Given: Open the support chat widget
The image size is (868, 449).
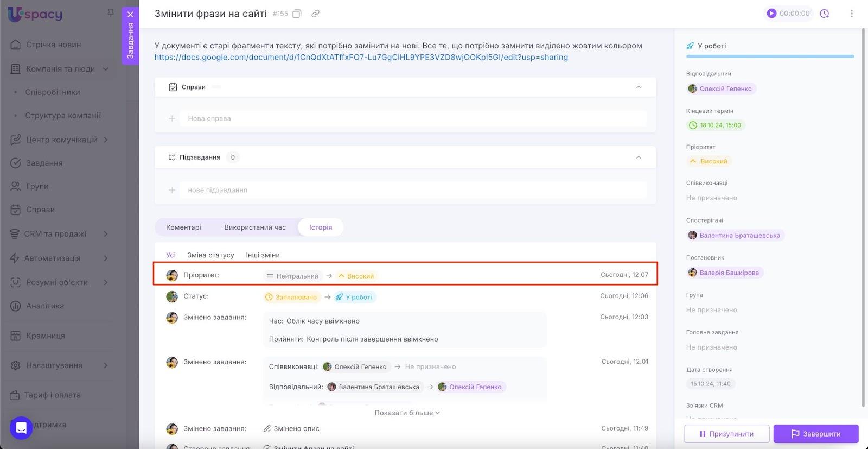Looking at the screenshot, I should pos(21,427).
